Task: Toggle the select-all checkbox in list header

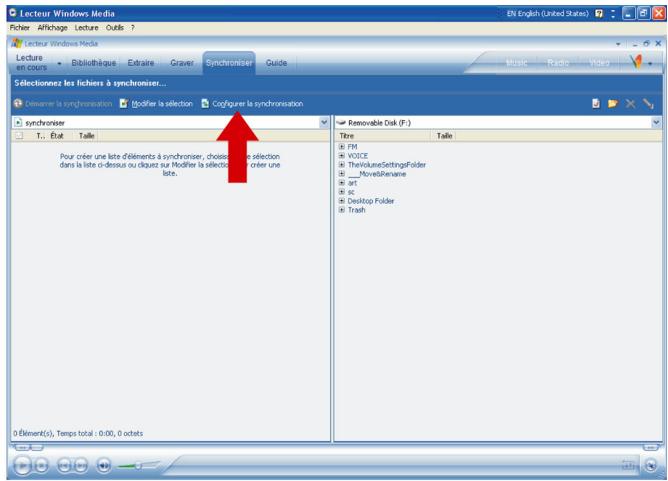Action: point(19,135)
